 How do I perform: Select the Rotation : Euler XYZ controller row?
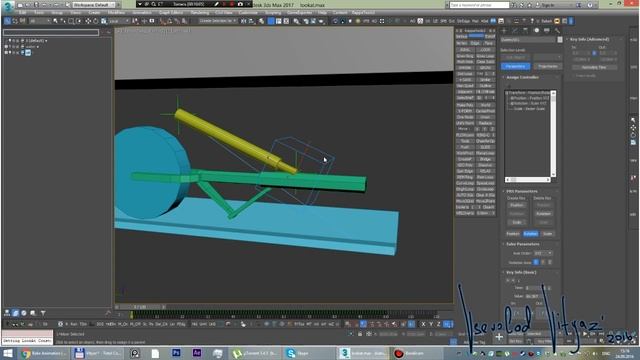529,103
